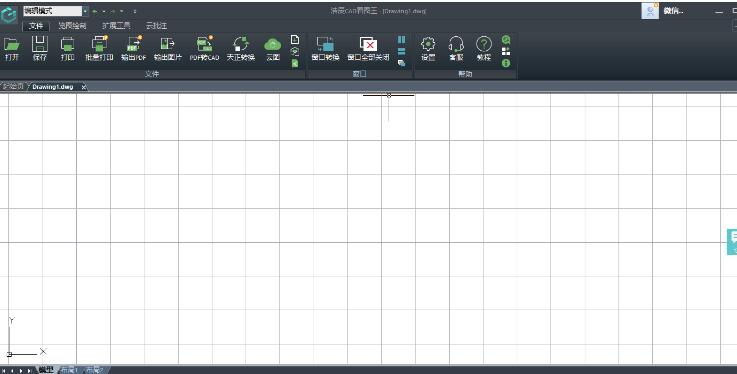Viewport: 737px width, 374px height.
Task: Switch to the 扩展工具 ribbon tab
Action: pyautogui.click(x=116, y=26)
